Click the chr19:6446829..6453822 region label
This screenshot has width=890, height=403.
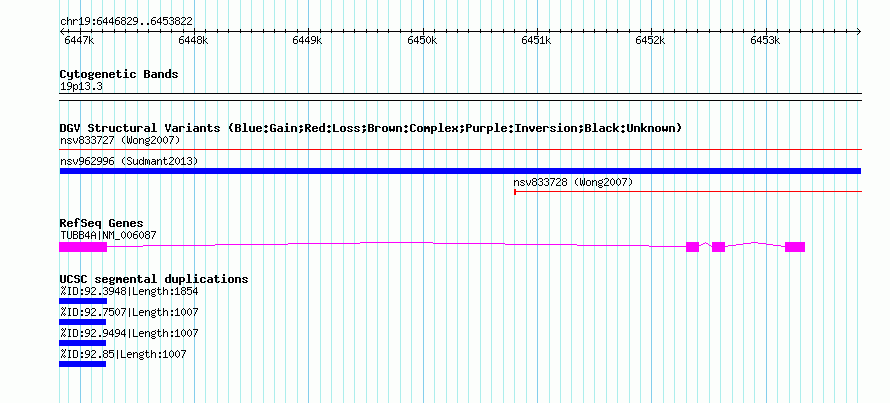click(x=126, y=22)
